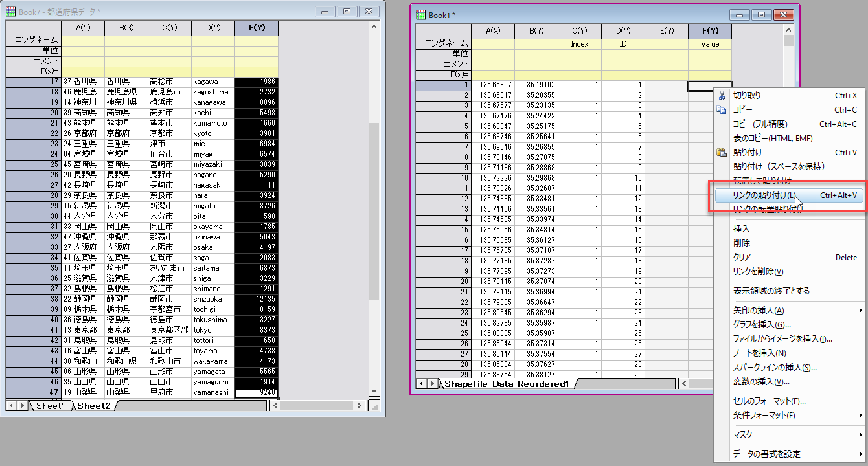The image size is (868, 466).
Task: Click the '35.37314' cell in Book1
Action: (x=536, y=344)
